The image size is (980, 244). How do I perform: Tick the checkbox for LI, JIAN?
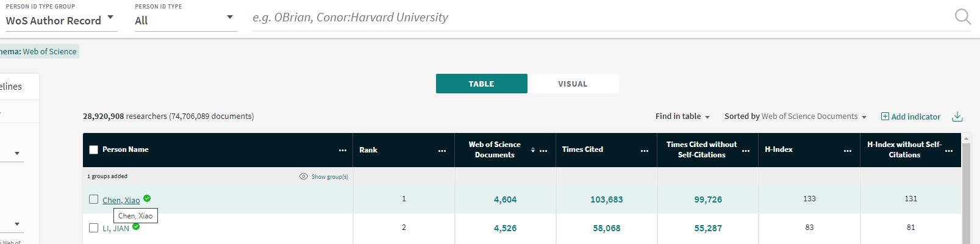[x=93, y=228]
